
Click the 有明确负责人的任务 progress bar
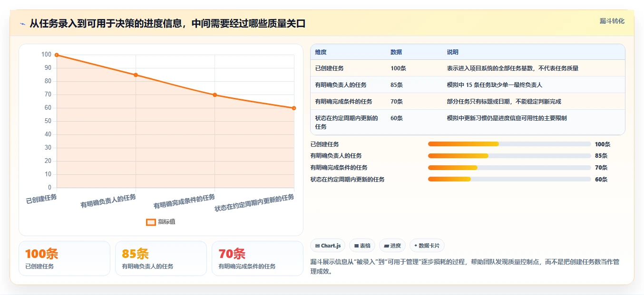pos(509,156)
